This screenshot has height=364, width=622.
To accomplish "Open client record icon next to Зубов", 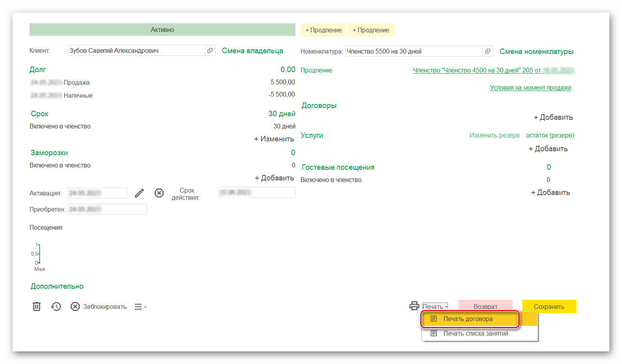I will [210, 50].
